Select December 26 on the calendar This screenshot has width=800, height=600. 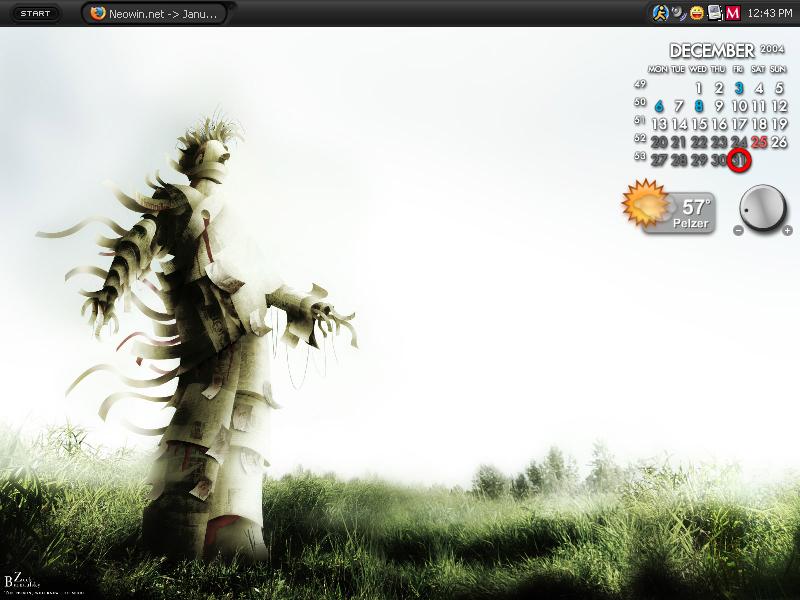pos(779,142)
